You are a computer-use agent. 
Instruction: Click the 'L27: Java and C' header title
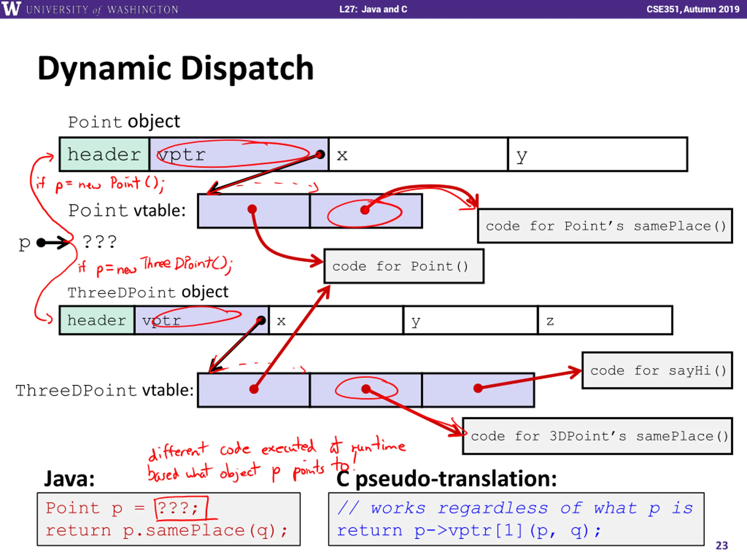click(373, 9)
